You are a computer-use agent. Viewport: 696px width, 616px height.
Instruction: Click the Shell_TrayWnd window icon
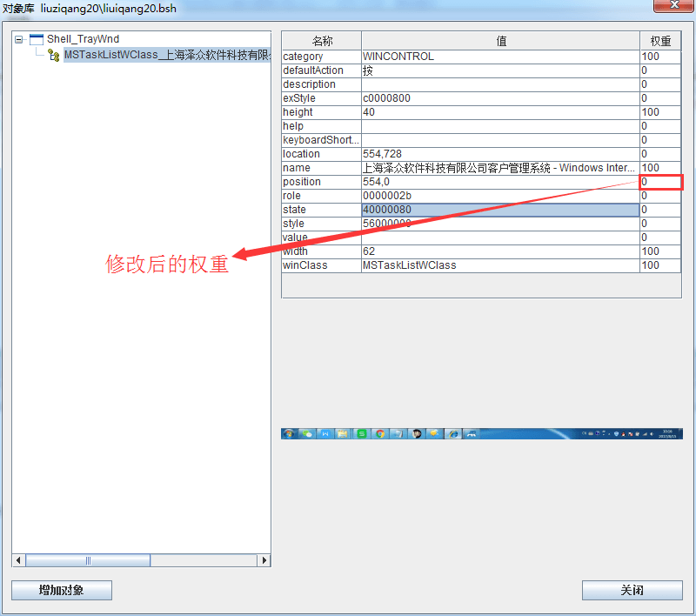tap(36, 39)
